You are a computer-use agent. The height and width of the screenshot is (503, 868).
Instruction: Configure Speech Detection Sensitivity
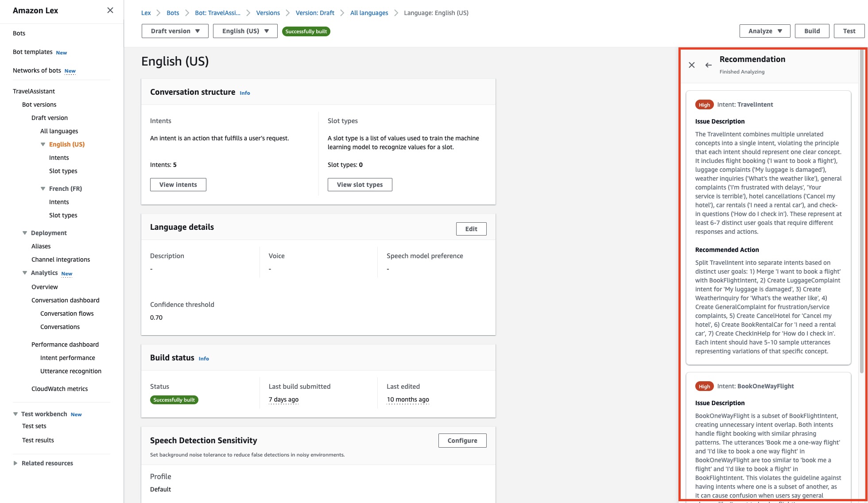[x=462, y=441]
